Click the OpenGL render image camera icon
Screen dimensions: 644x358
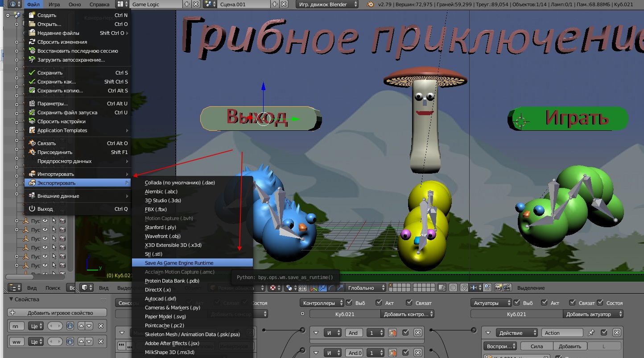point(499,288)
